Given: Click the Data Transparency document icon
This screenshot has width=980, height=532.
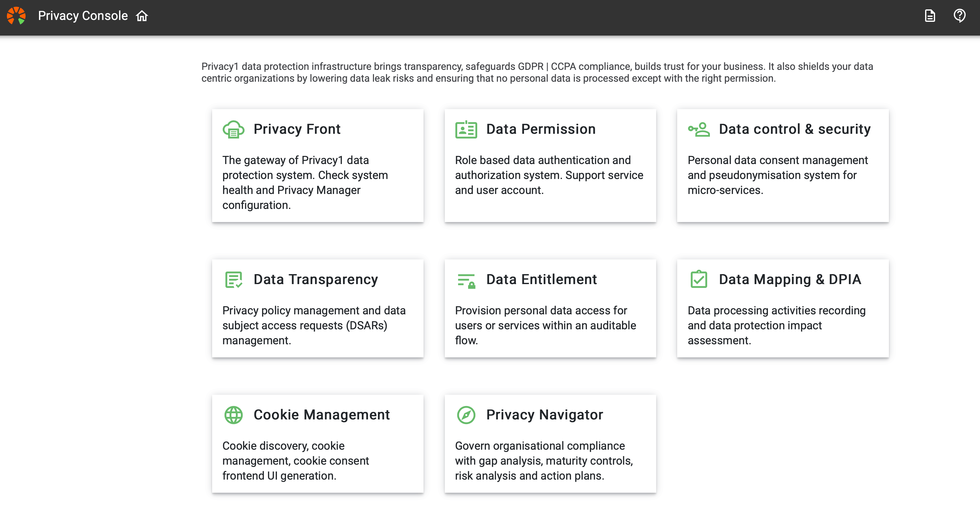Looking at the screenshot, I should point(233,280).
